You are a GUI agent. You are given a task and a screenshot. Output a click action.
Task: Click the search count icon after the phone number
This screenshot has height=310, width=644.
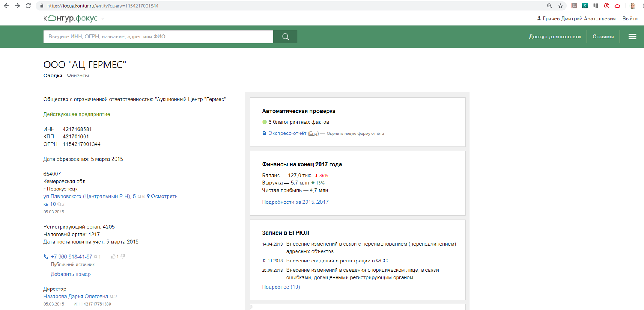97,257
